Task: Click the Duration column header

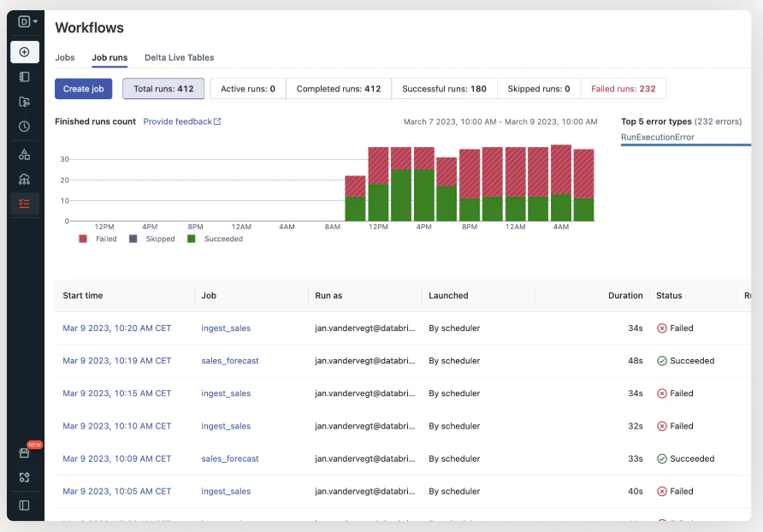Action: point(625,295)
